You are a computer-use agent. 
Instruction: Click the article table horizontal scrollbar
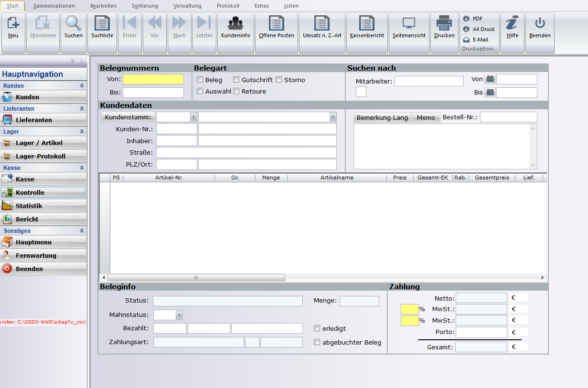[x=196, y=278]
